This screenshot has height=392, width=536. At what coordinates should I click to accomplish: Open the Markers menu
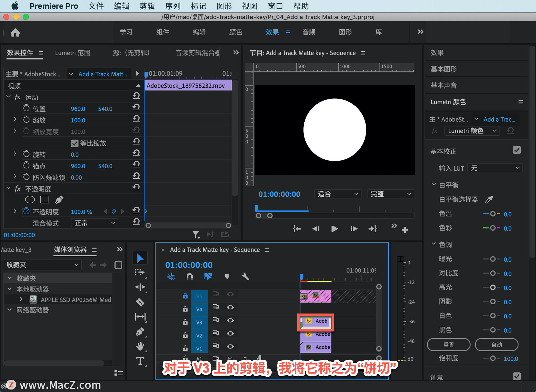coord(198,6)
